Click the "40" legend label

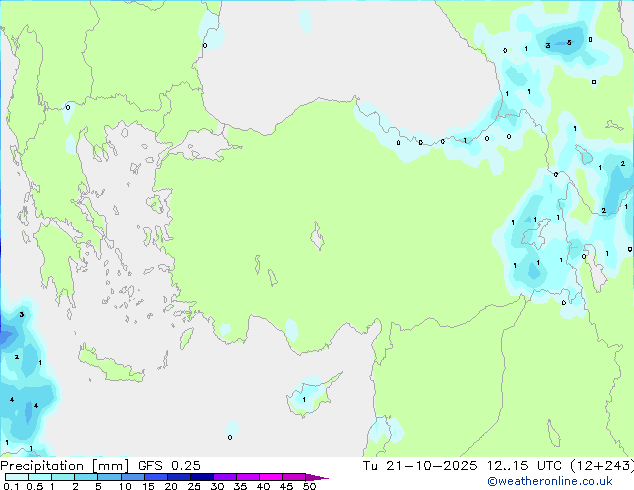(x=263, y=486)
